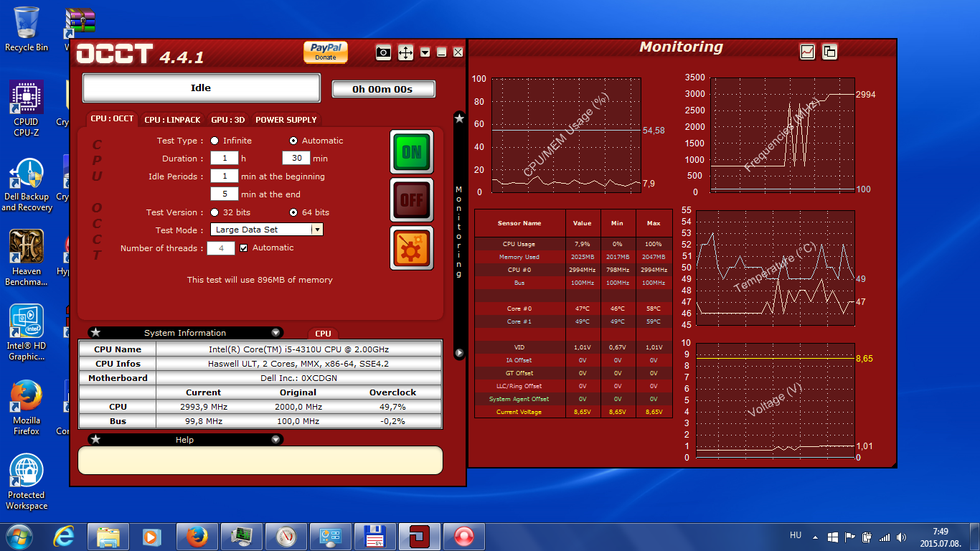Click the PayPal Donate button
The height and width of the screenshot is (551, 980).
tap(326, 52)
